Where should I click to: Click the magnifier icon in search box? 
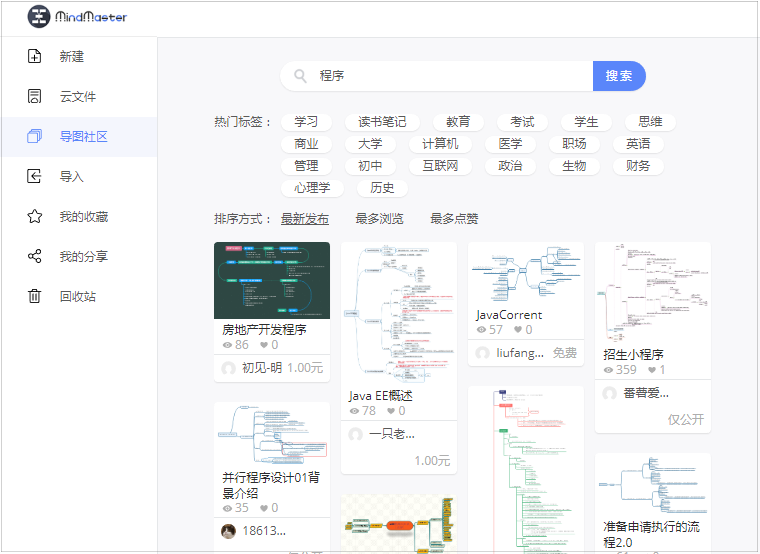coord(300,76)
